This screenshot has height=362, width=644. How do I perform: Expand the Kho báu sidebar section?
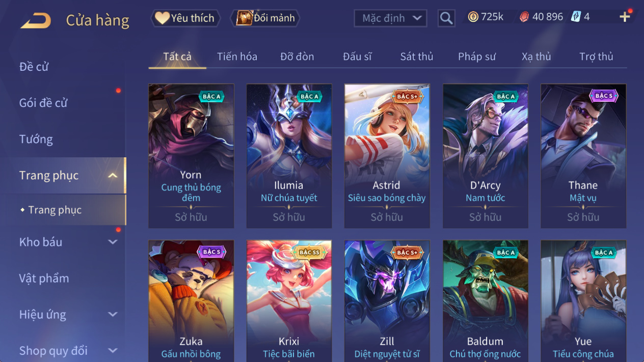point(113,242)
